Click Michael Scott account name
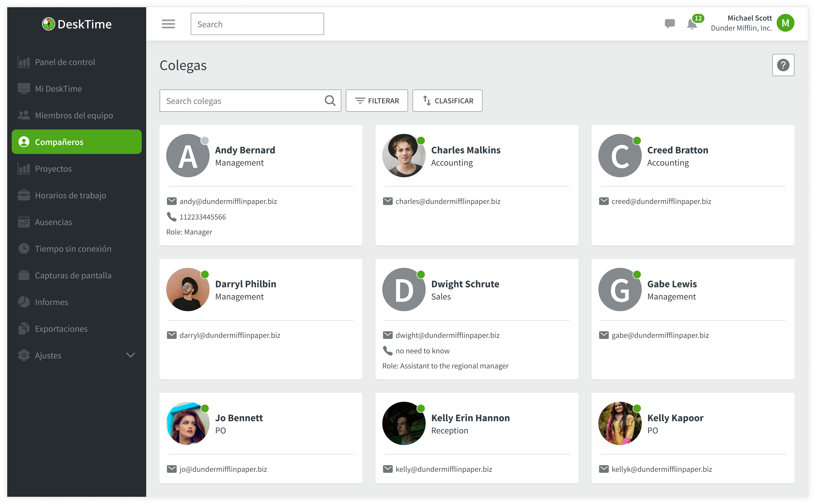 click(749, 18)
